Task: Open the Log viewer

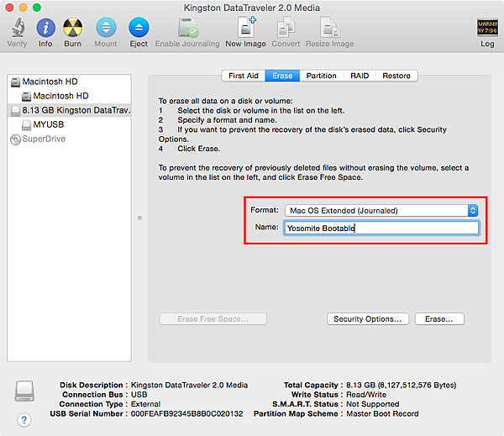Action: tap(487, 28)
